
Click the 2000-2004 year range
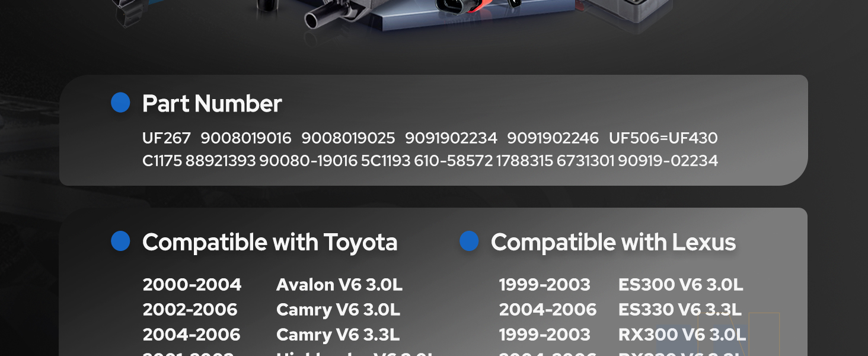(192, 285)
